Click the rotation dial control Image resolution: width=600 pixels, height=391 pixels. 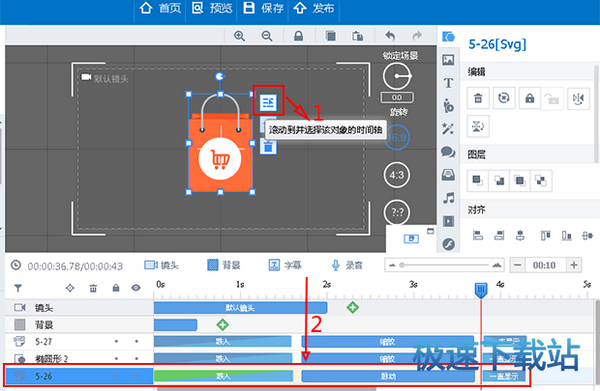[x=397, y=76]
